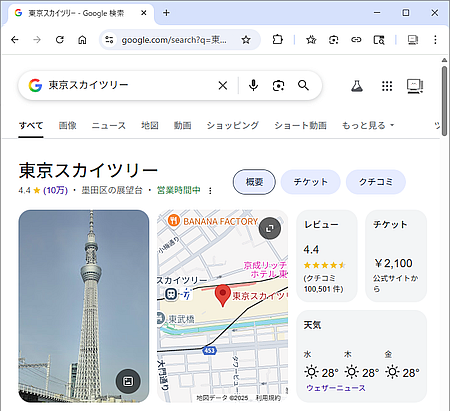
Task: Bookmark this page with the star icon
Action: [x=246, y=40]
